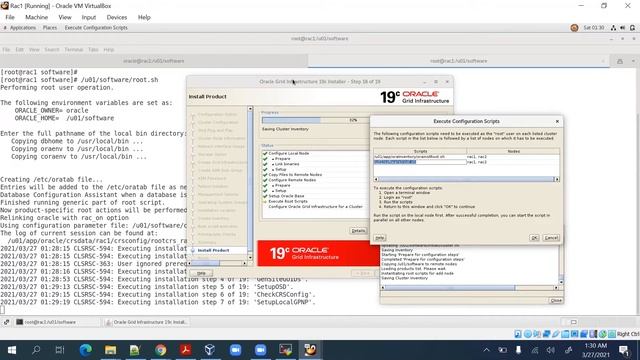Select the orainstRoot.sh script row

click(420, 157)
